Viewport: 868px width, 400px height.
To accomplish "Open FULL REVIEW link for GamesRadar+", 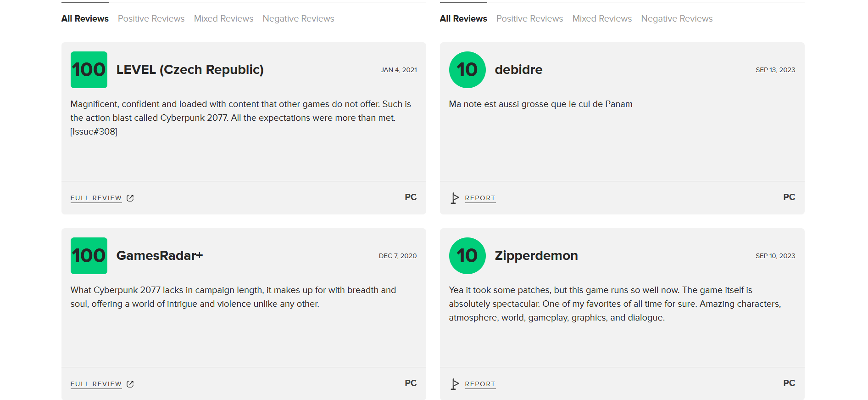I will tap(96, 384).
